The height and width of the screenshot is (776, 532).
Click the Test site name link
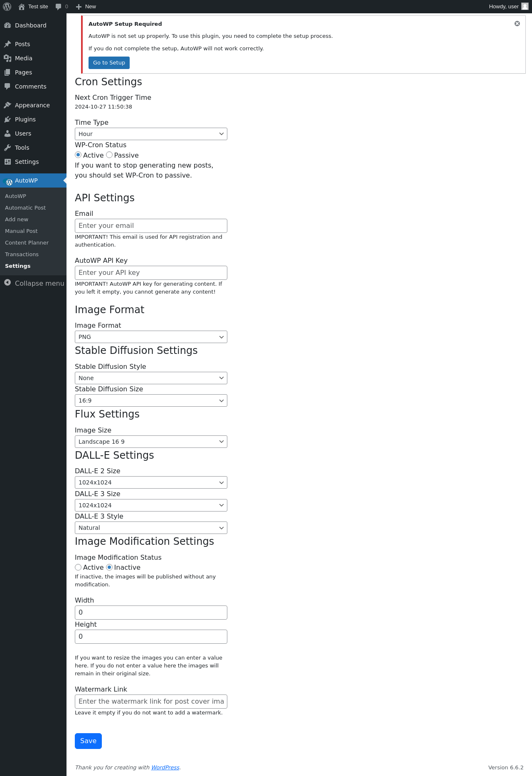tap(38, 7)
